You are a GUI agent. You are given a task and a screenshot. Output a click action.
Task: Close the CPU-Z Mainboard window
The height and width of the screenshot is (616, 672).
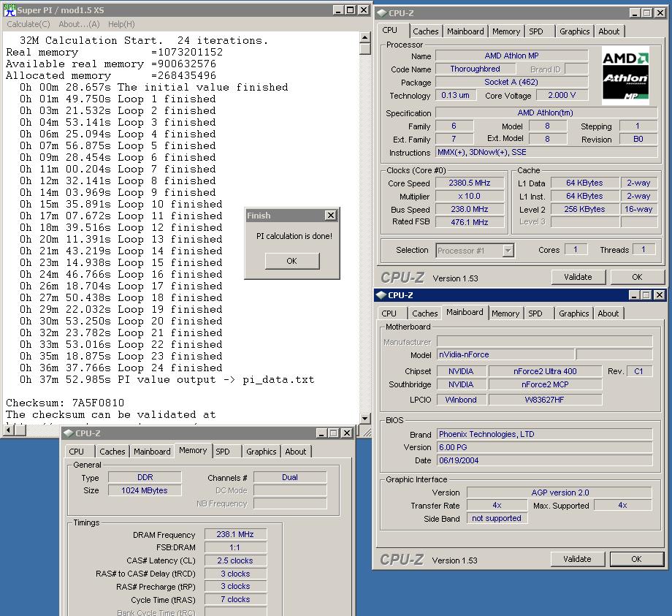pyautogui.click(x=659, y=295)
